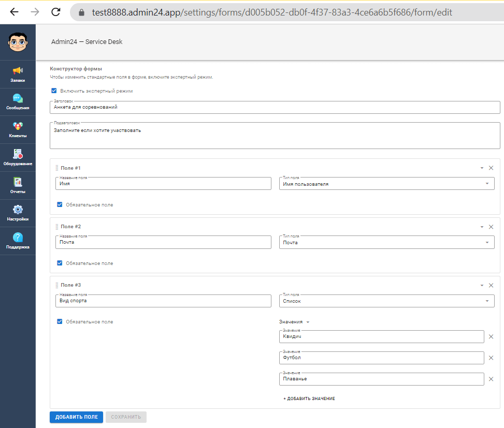Screen dimensions: 504x428
Task: Remove the Футбол value
Action: (x=491, y=358)
